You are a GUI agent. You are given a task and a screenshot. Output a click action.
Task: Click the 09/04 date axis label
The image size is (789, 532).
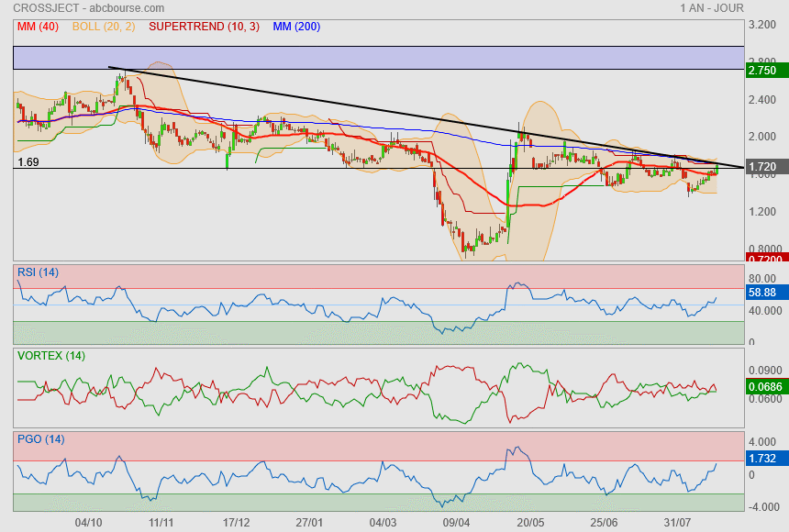(x=456, y=523)
